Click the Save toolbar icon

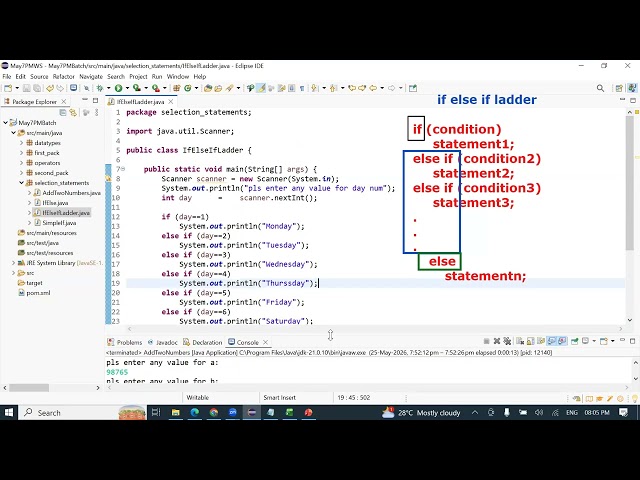27,88
